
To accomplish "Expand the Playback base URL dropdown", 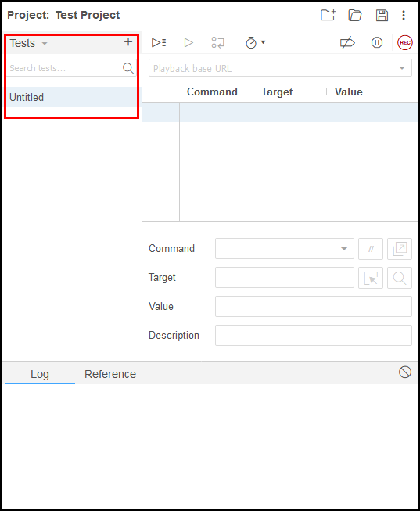I will coord(402,68).
